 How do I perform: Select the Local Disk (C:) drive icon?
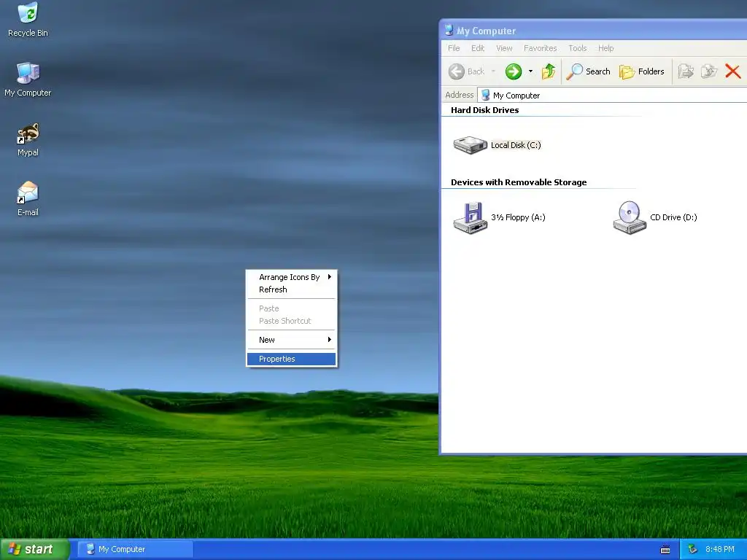coord(471,145)
